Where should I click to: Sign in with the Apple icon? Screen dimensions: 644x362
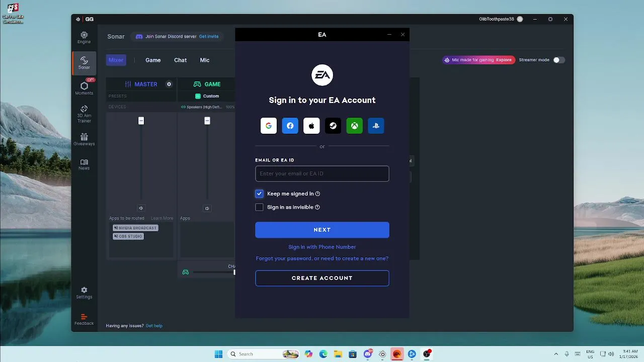coord(311,126)
